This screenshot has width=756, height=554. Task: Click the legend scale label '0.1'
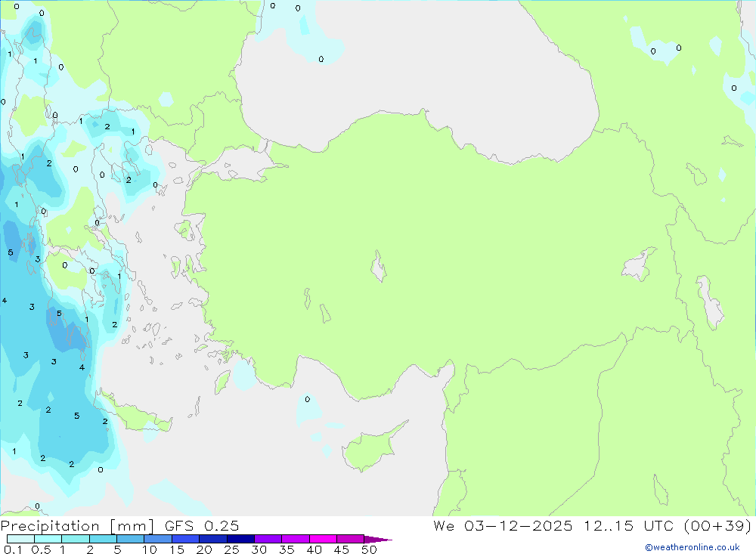(x=13, y=549)
